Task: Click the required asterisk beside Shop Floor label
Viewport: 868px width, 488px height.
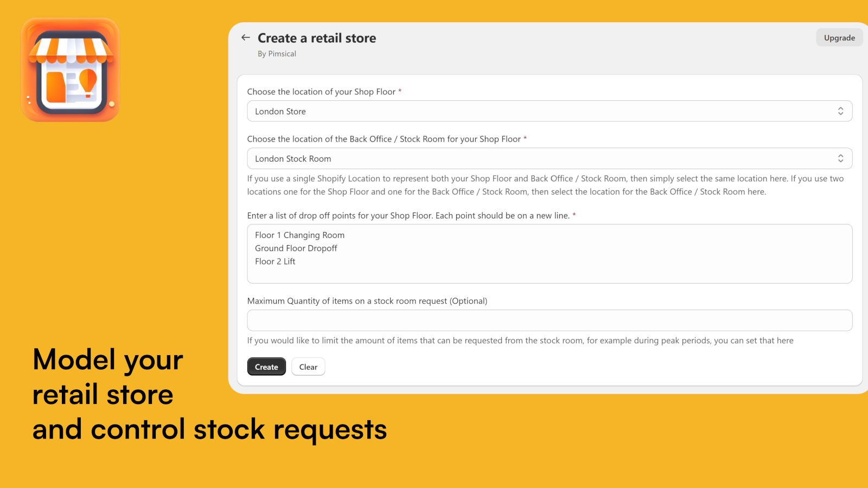Action: (400, 92)
